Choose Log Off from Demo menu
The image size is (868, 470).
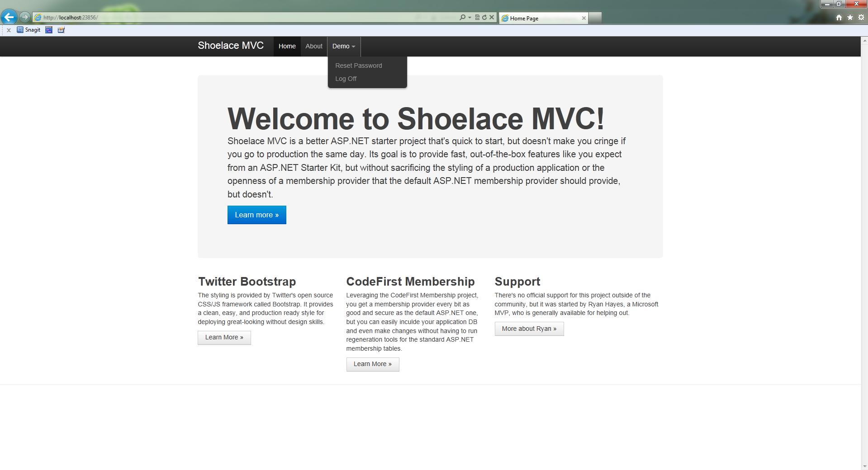tap(346, 79)
